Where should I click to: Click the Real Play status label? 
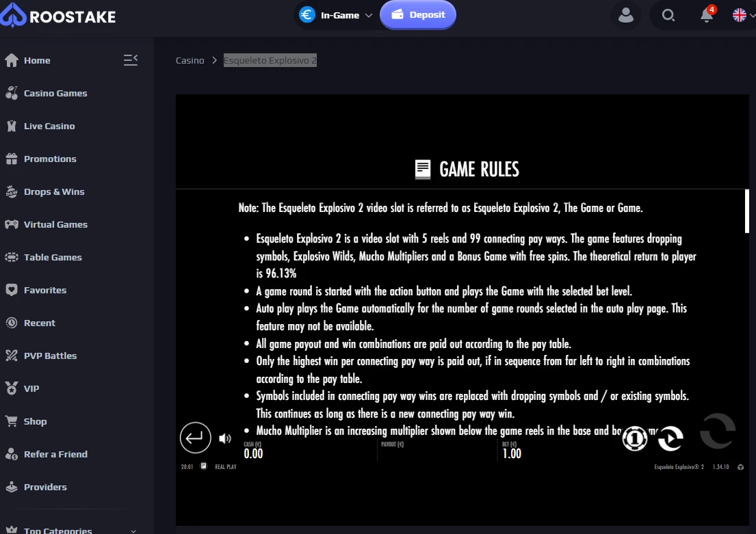[226, 466]
